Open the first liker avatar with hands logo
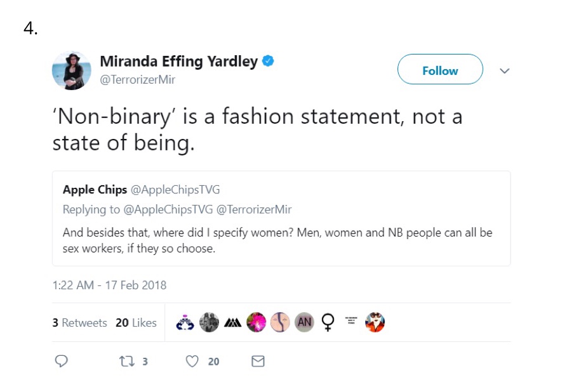The image size is (574, 392). point(185,322)
